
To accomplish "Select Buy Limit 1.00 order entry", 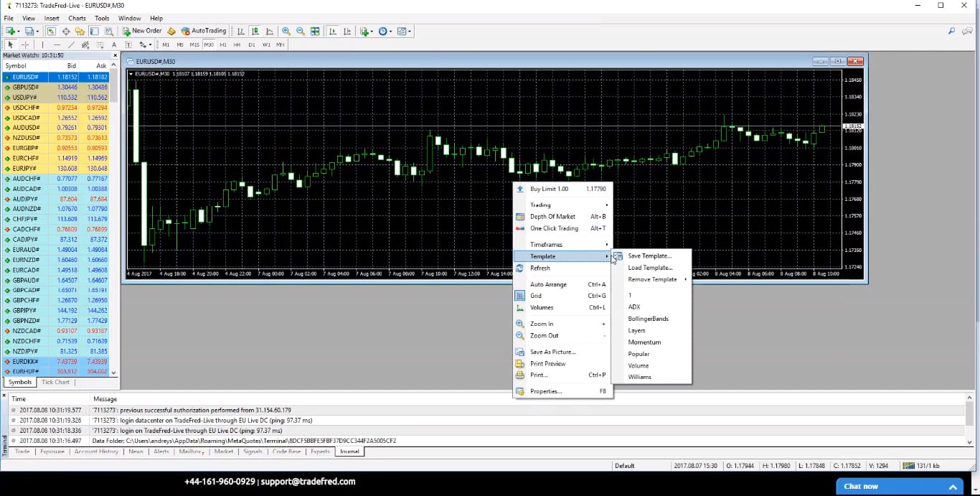I will [562, 189].
